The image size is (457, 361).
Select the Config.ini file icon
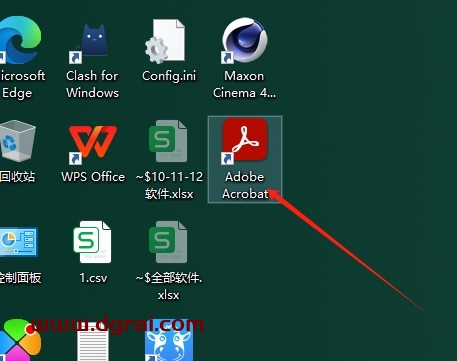pyautogui.click(x=166, y=41)
